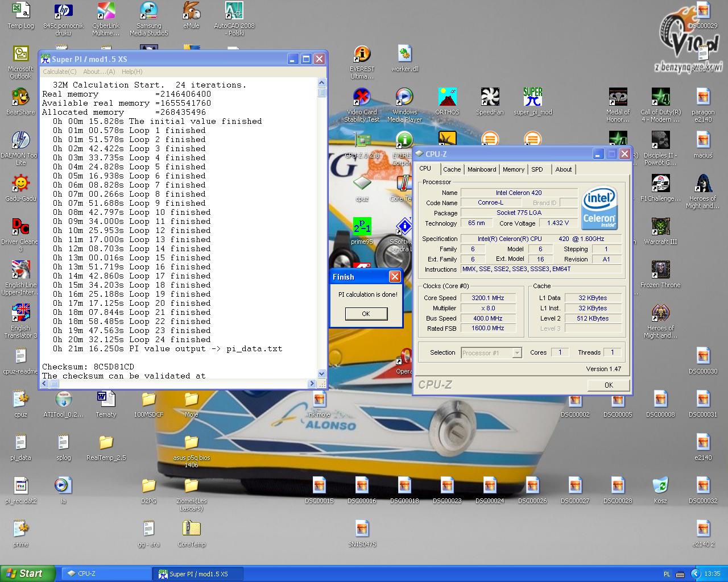
Task: Open the pi_data text file icon
Action: coord(20,447)
